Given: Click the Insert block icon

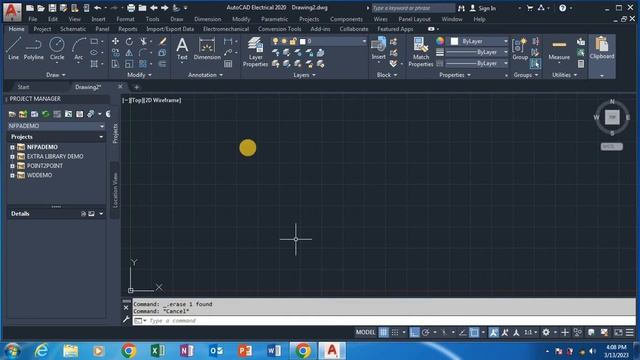Looking at the screenshot, I should click(378, 49).
